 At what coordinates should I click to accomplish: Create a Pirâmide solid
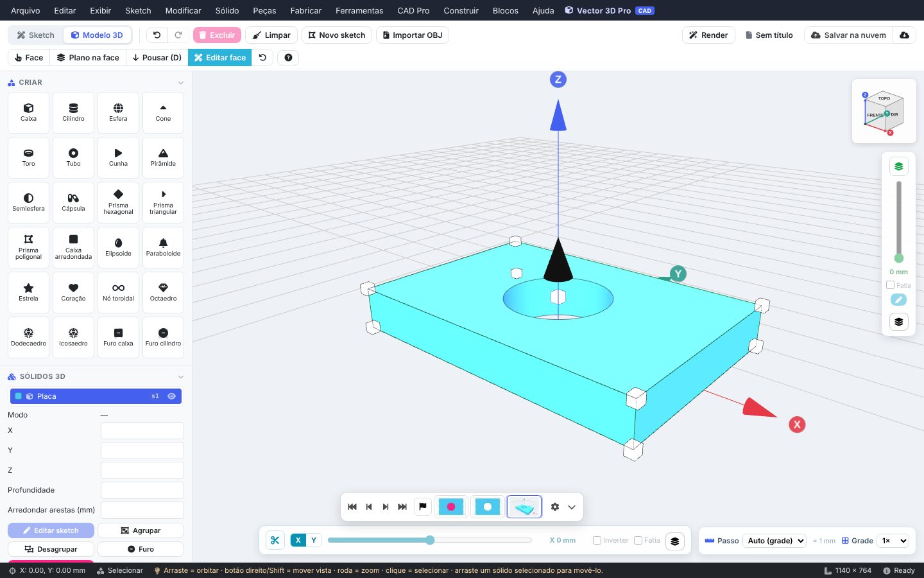(163, 158)
